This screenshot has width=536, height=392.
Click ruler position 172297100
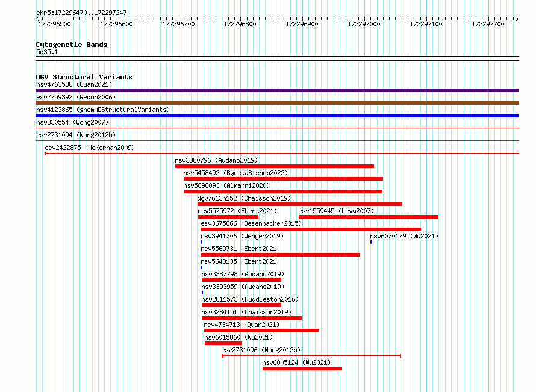(426, 24)
